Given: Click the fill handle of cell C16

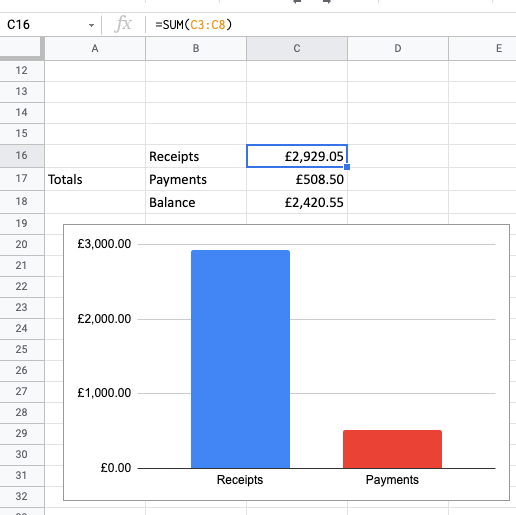Looking at the screenshot, I should click(x=347, y=167).
